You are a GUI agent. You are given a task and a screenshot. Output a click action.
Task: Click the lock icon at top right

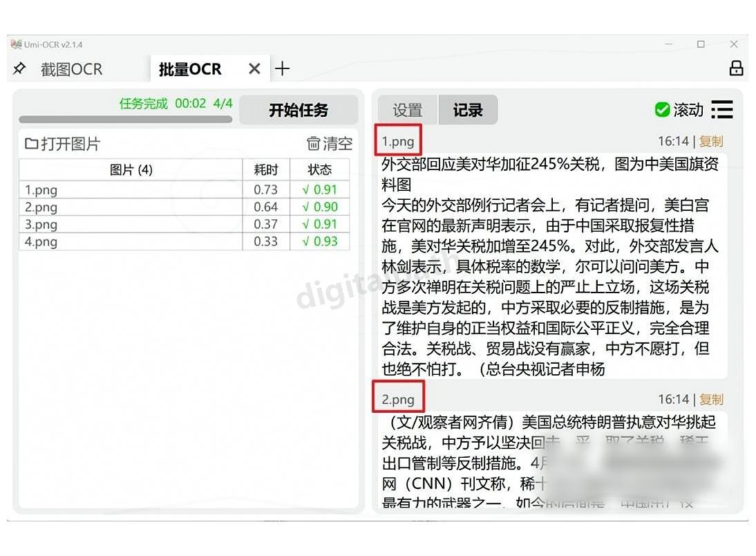coord(736,67)
